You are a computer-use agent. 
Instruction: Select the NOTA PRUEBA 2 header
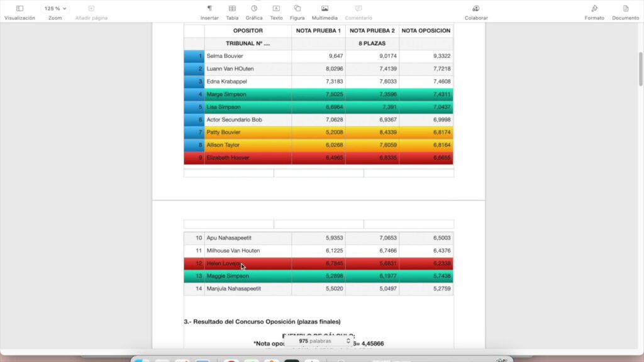(x=372, y=31)
